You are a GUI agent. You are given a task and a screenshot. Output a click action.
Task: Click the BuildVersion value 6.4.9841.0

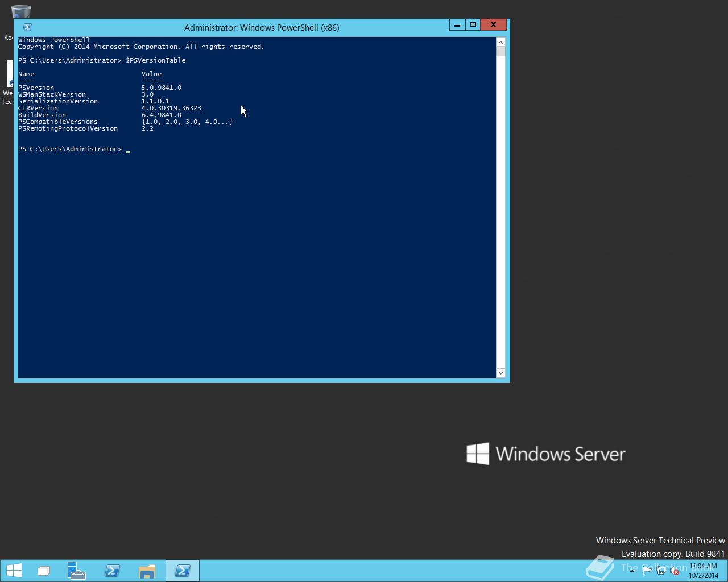[x=162, y=115]
